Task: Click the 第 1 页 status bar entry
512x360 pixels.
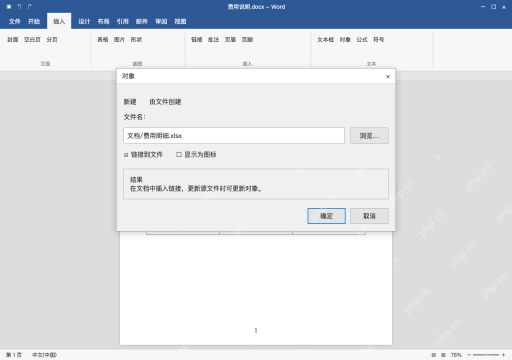Action: click(14, 355)
